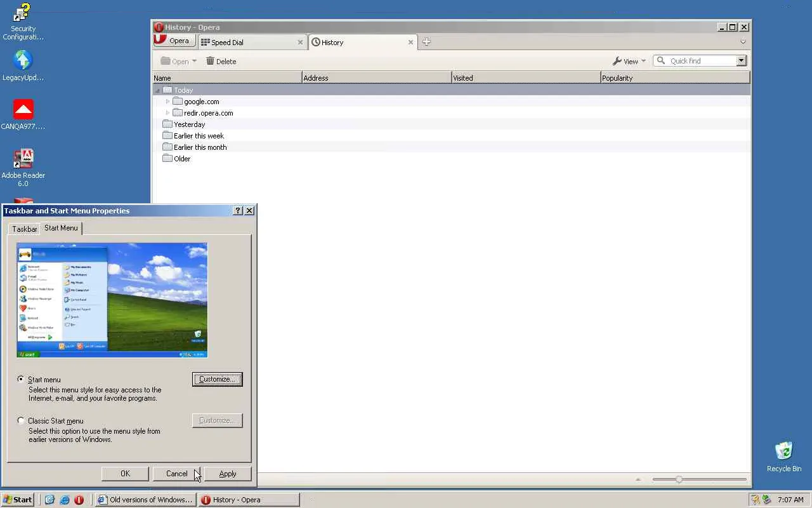Select the Recycle Bin on the desktop
Viewport: 812px width, 508px height.
click(x=784, y=457)
